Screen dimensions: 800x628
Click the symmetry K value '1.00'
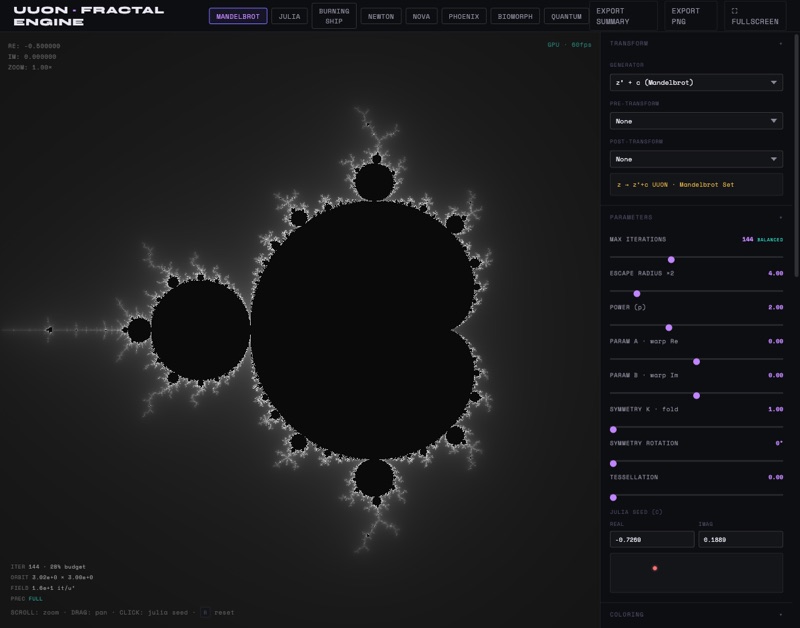(x=776, y=409)
